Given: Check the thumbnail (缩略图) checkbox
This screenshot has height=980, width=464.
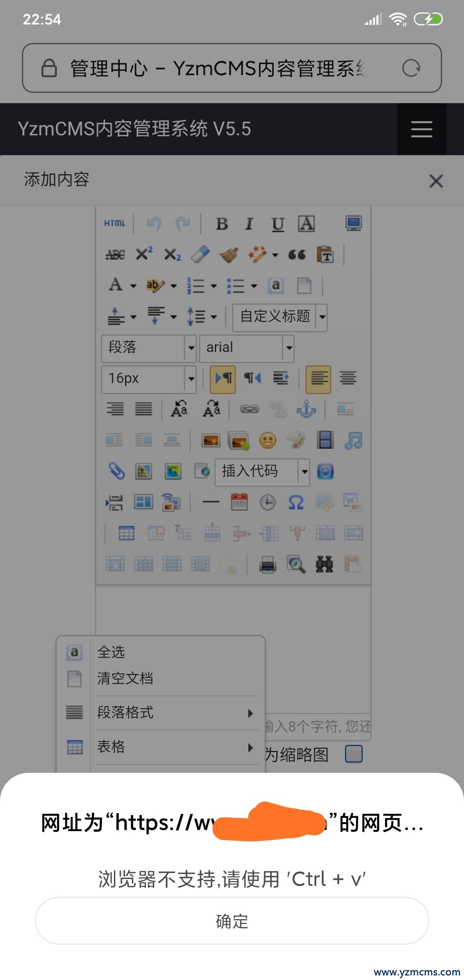Looking at the screenshot, I should [354, 753].
